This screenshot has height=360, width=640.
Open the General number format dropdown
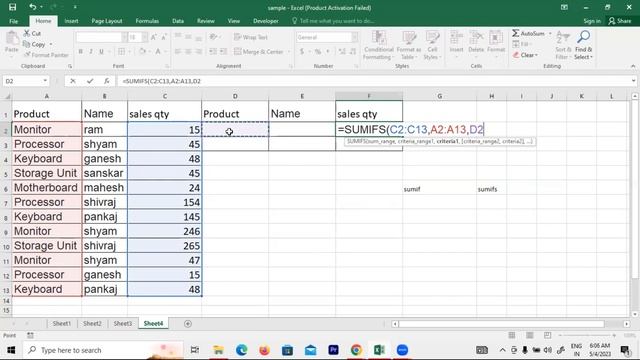354,37
